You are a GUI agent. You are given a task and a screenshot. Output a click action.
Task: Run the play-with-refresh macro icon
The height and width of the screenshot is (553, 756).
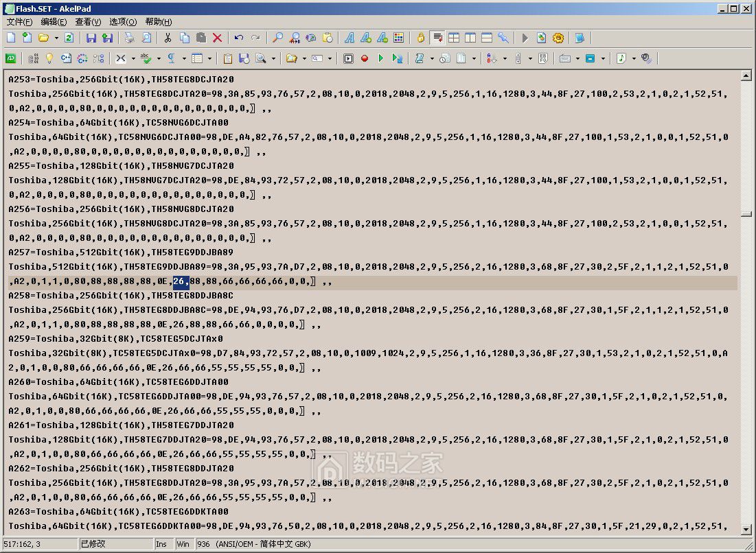[398, 58]
